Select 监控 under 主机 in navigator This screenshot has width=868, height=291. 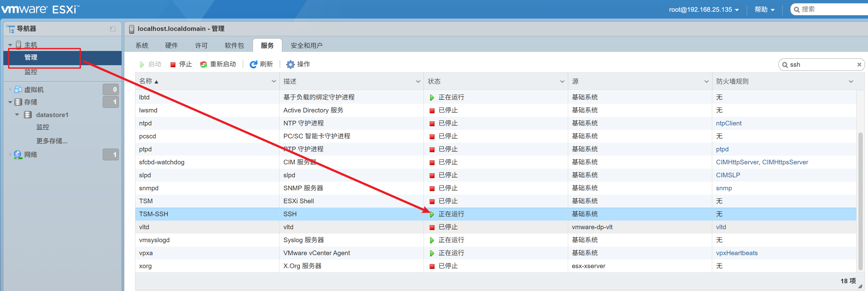click(31, 72)
